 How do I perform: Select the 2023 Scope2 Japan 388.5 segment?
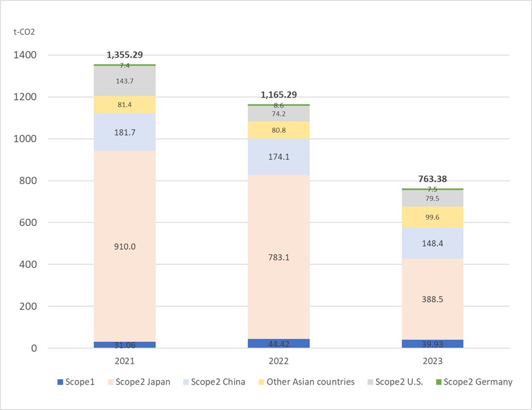(433, 299)
